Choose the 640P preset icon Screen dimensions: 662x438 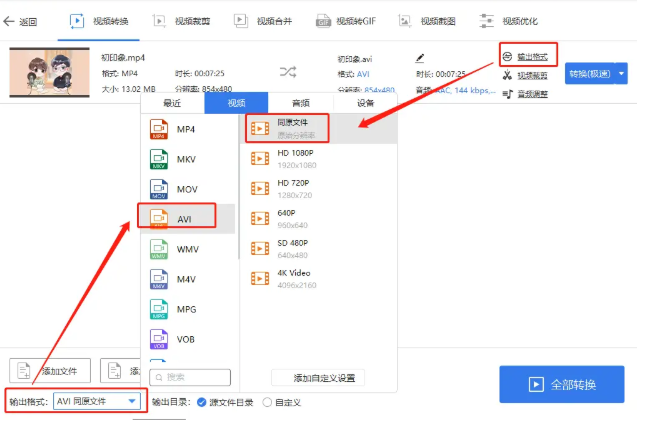point(260,218)
